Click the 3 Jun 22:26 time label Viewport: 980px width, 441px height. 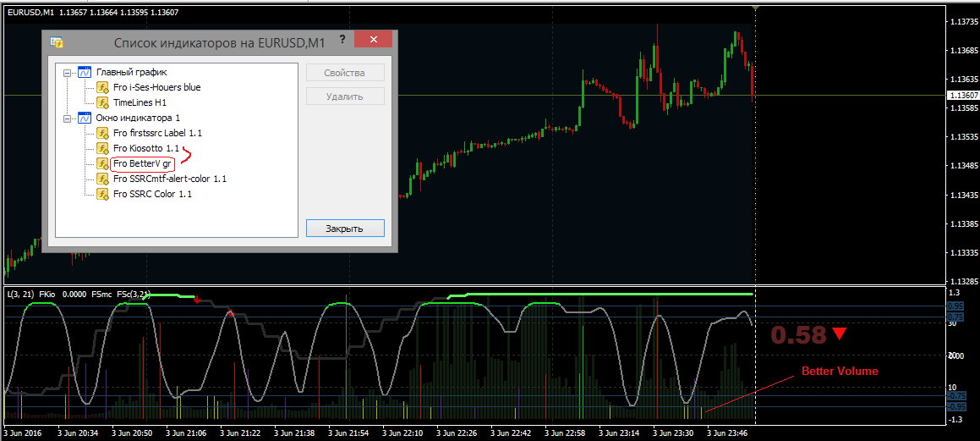coord(458,433)
